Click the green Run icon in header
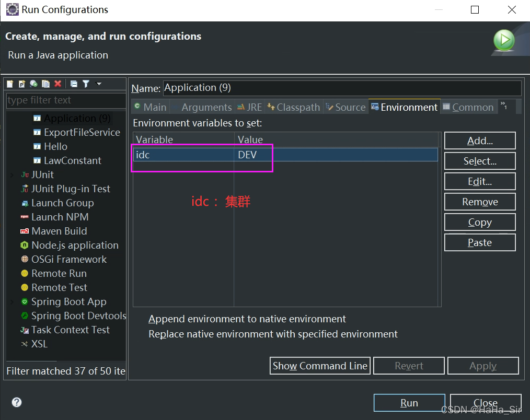This screenshot has height=420, width=530. pyautogui.click(x=504, y=40)
